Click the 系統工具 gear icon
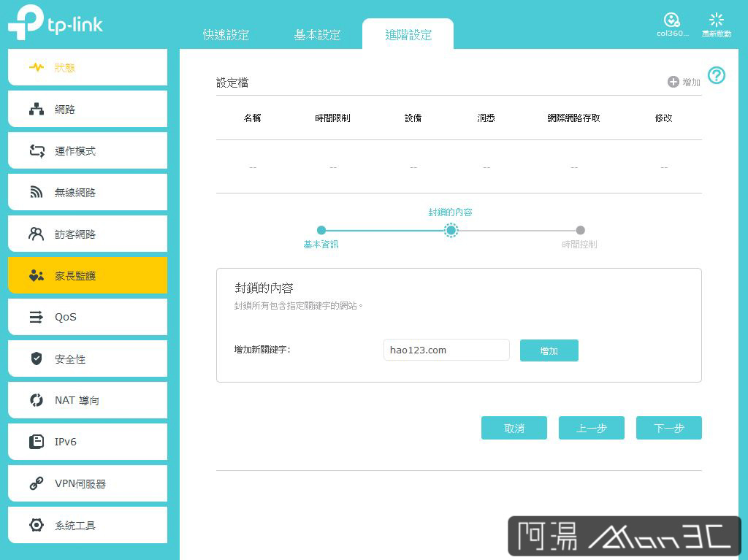 coord(37,525)
